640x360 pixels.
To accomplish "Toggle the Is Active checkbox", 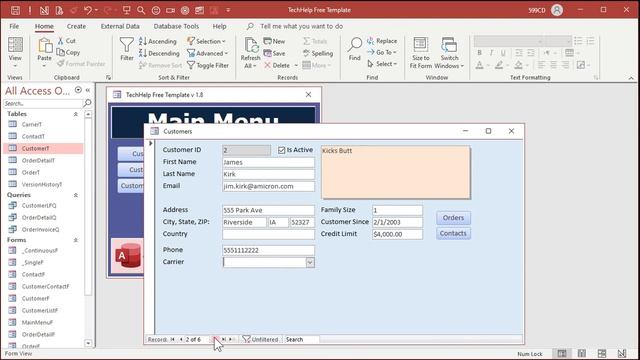I will [x=281, y=150].
